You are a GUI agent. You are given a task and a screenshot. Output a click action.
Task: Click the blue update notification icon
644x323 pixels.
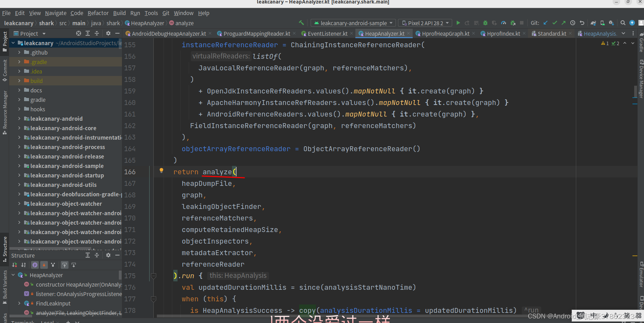point(632,23)
